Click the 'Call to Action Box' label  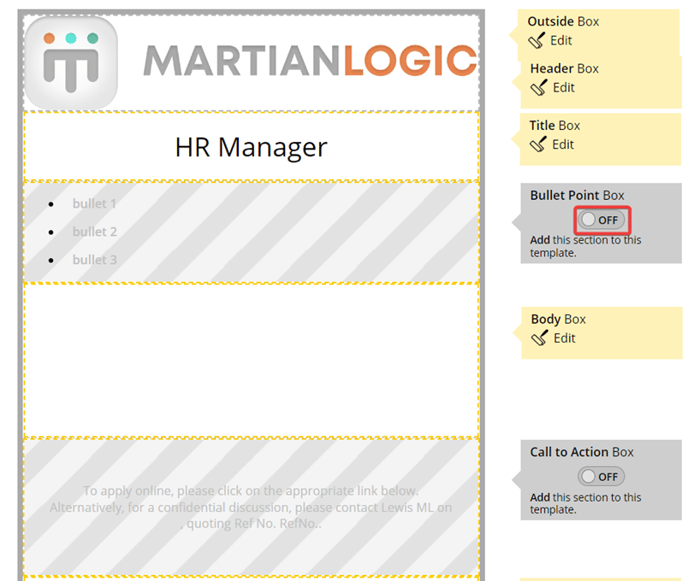tap(582, 452)
